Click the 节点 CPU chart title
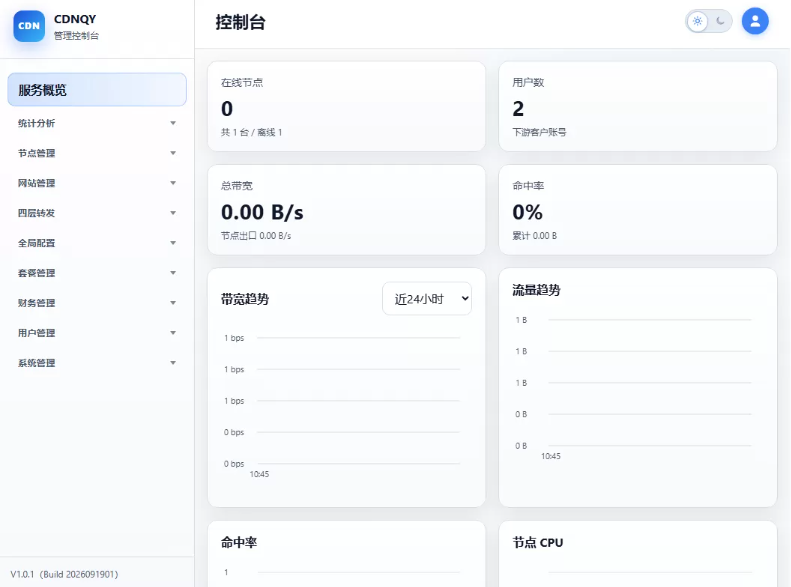791x587 pixels. point(538,543)
